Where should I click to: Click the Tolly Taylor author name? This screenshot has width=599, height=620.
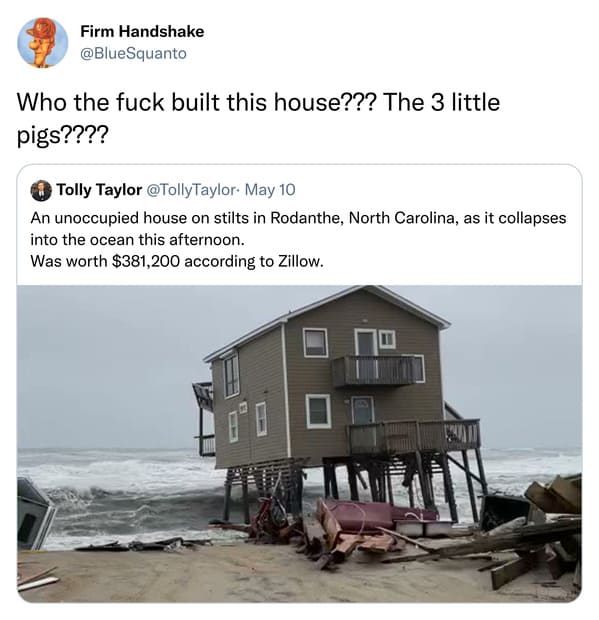(99, 190)
